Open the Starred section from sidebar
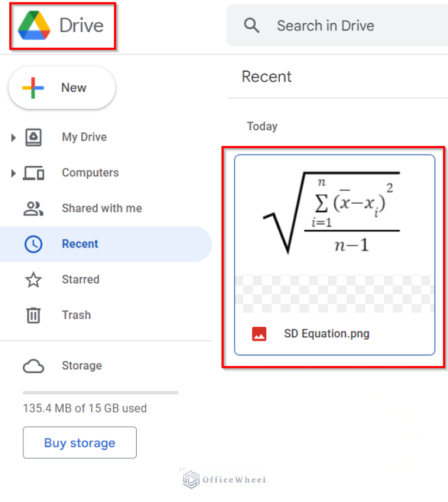 pos(80,279)
